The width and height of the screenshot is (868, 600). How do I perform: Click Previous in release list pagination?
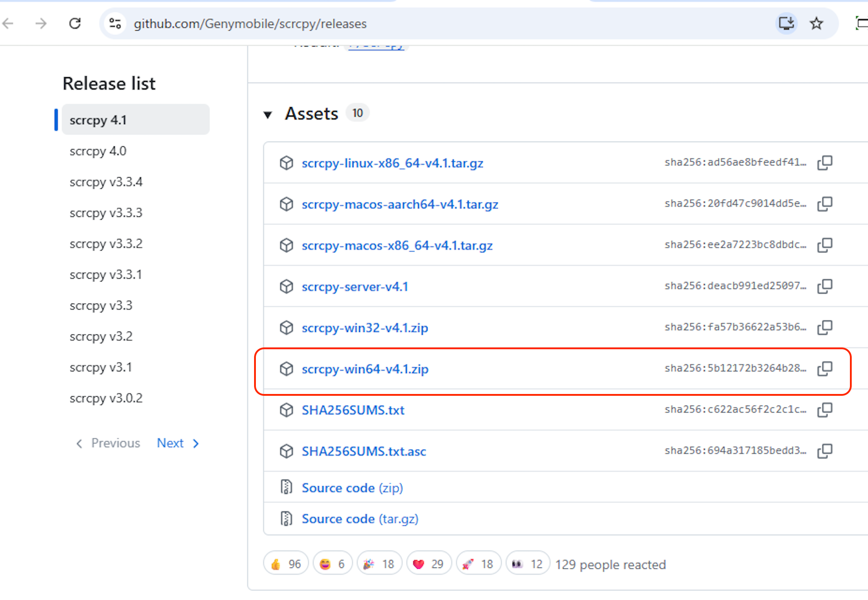pyautogui.click(x=108, y=443)
